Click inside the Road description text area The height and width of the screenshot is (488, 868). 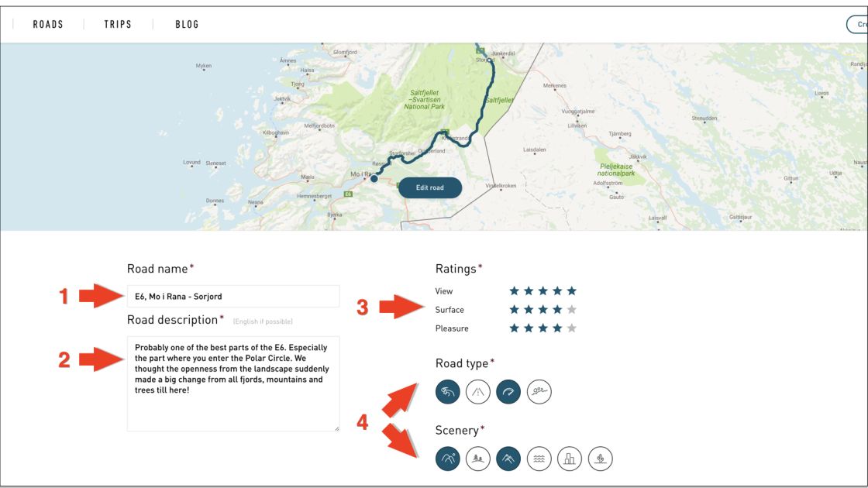click(233, 384)
